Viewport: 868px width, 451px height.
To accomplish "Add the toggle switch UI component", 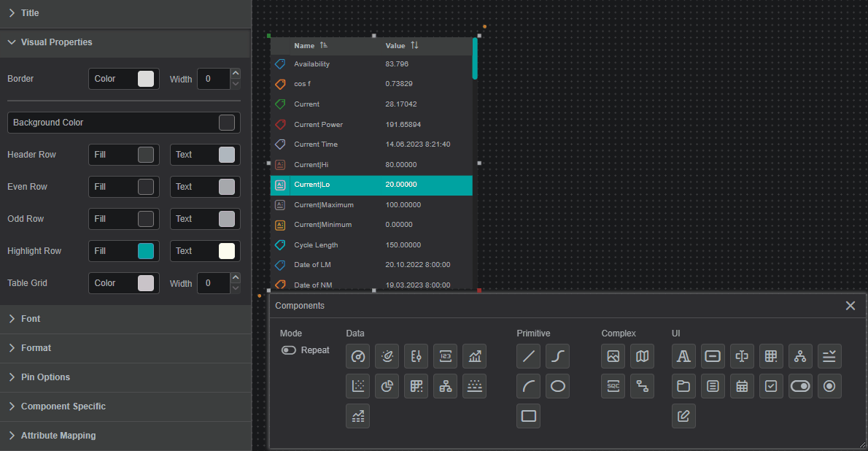I will pyautogui.click(x=800, y=386).
